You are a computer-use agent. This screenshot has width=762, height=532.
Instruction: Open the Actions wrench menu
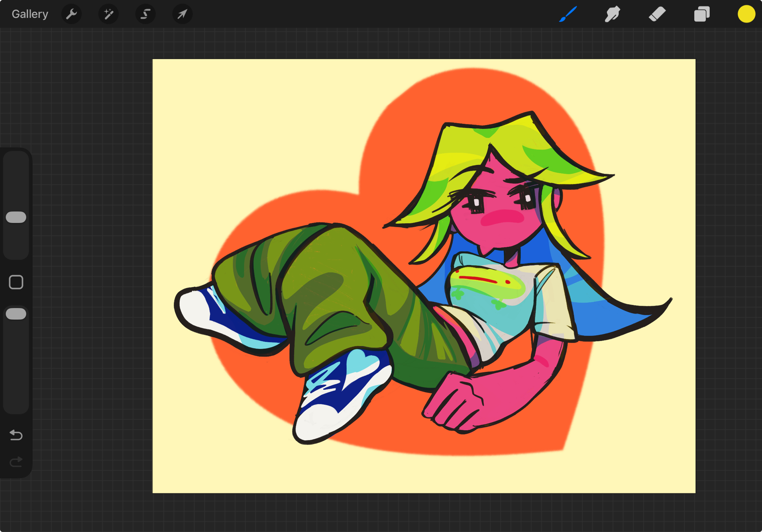click(x=71, y=14)
